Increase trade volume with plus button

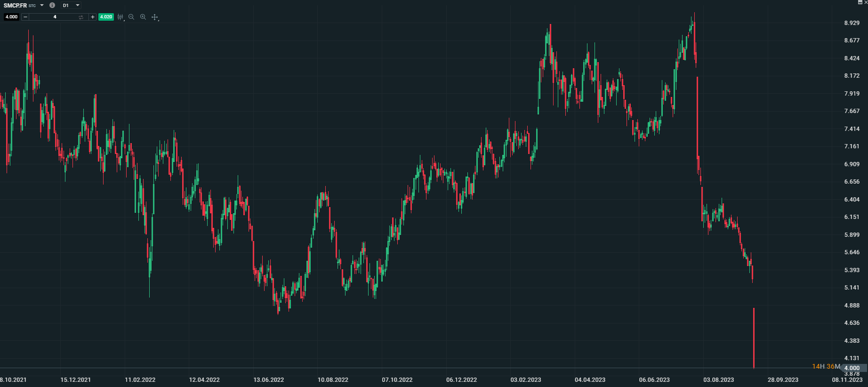(93, 17)
